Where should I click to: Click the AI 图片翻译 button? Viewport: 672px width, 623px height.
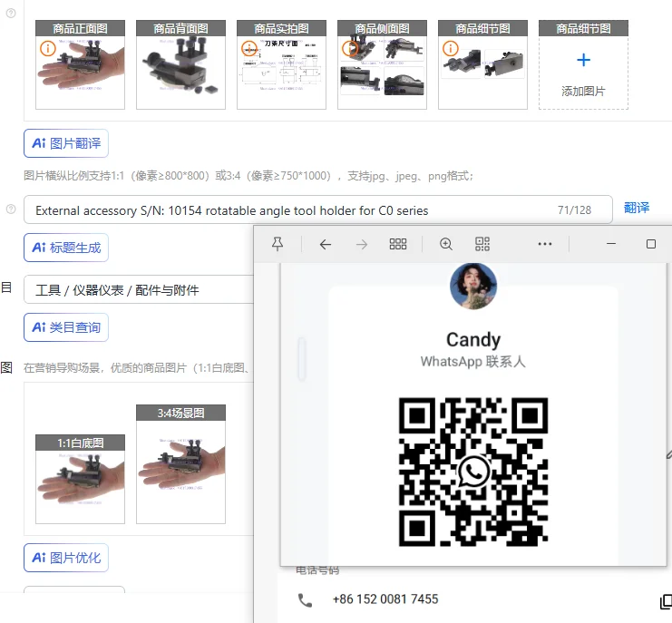point(66,143)
